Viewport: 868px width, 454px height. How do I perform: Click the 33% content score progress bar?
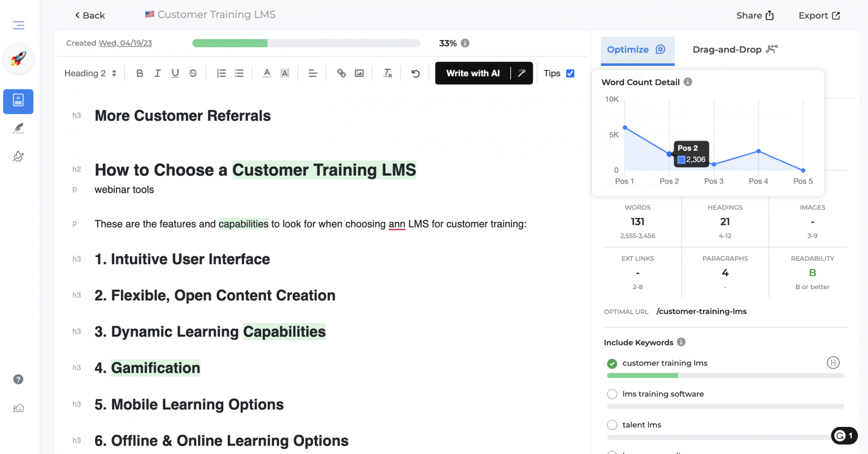click(x=306, y=43)
